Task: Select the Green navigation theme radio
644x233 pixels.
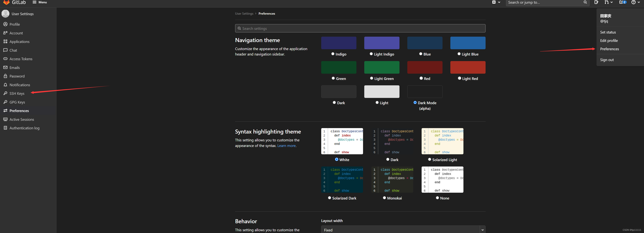Action: 333,78
